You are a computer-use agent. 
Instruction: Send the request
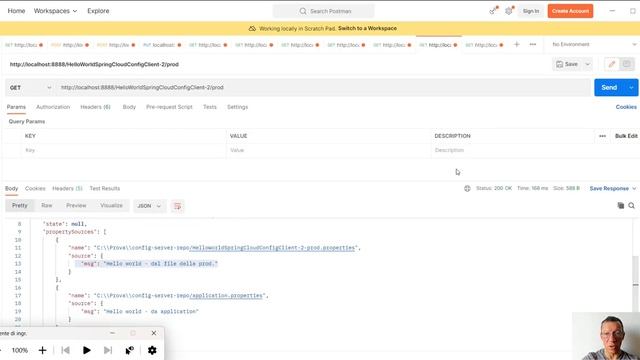pos(609,88)
